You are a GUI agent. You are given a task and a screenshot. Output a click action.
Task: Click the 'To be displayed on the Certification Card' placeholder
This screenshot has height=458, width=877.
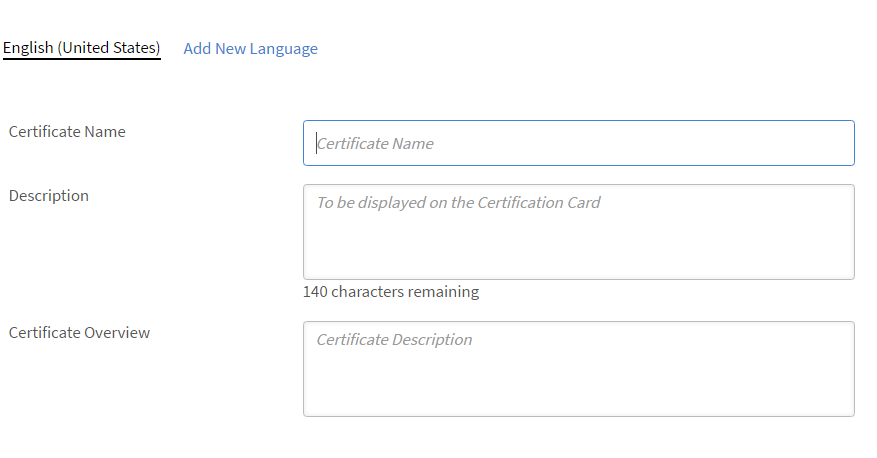point(459,202)
